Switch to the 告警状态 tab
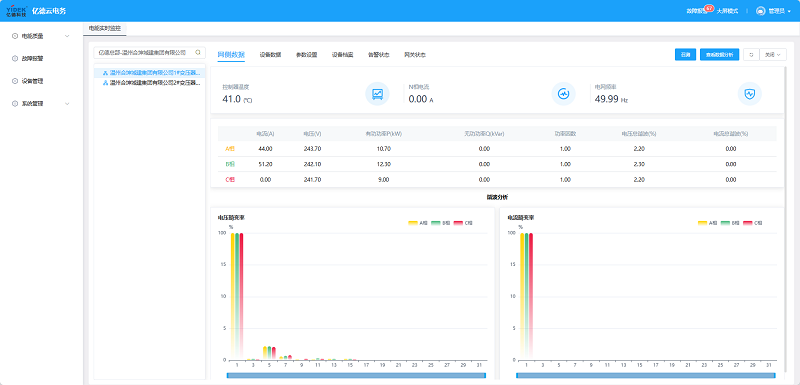This screenshot has height=385, width=800. coord(379,55)
